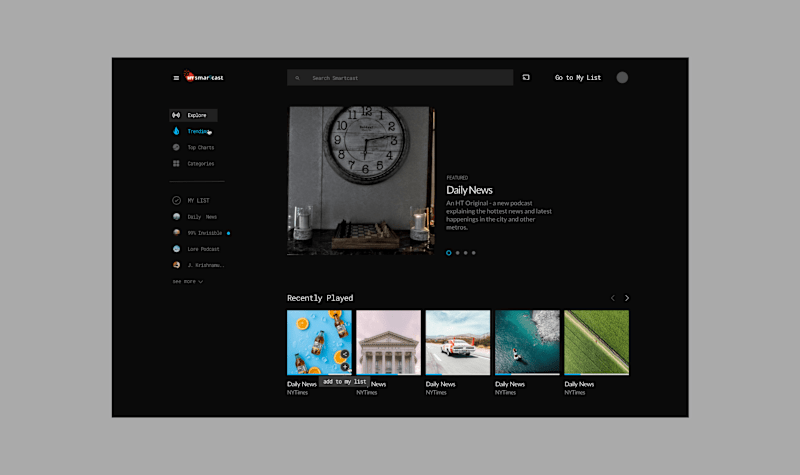Viewport: 800px width, 475px height.
Task: Click the Lore Podcast avatar in My List
Action: pyautogui.click(x=177, y=249)
